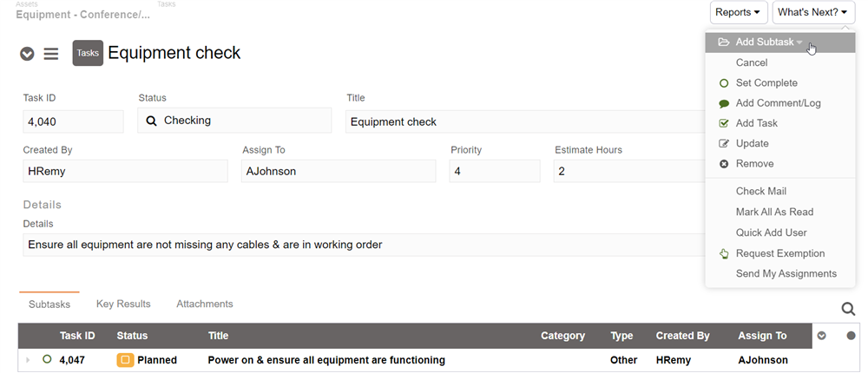Viewport: 868px width, 373px height.
Task: Click the orange Planned status icon
Action: [125, 360]
